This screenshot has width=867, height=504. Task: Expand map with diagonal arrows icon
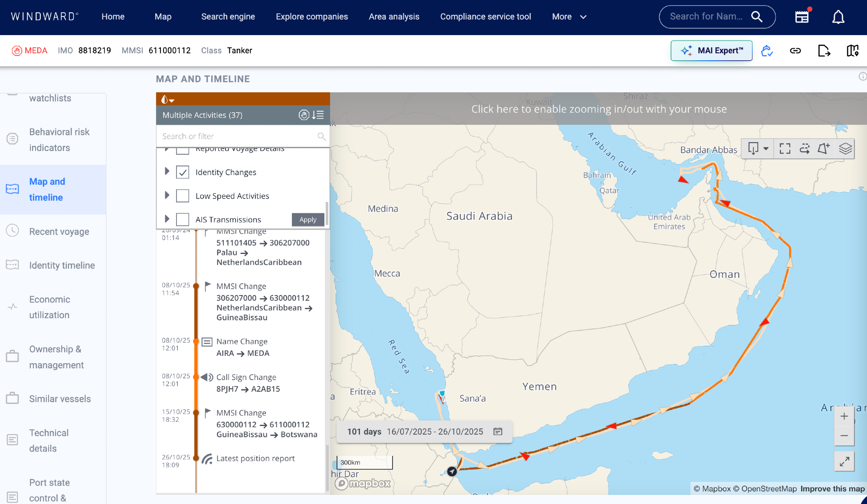point(844,462)
